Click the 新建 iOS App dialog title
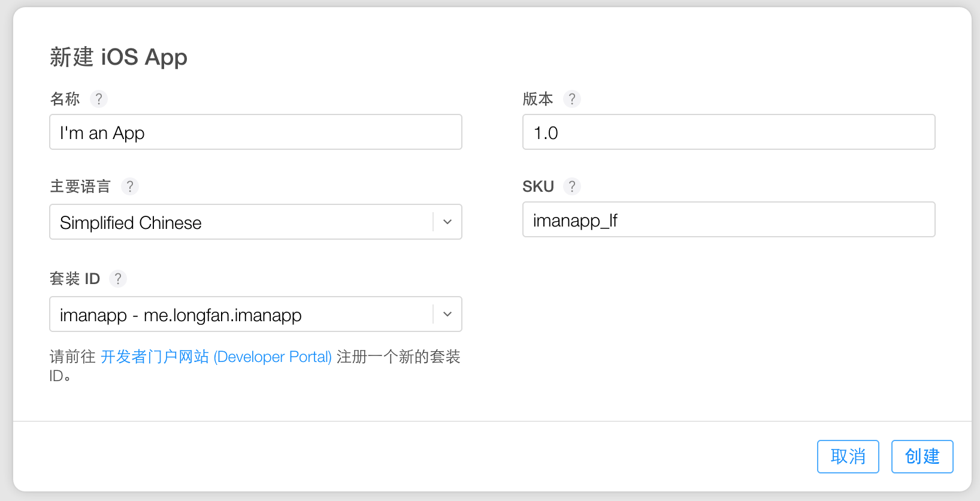 tap(119, 58)
